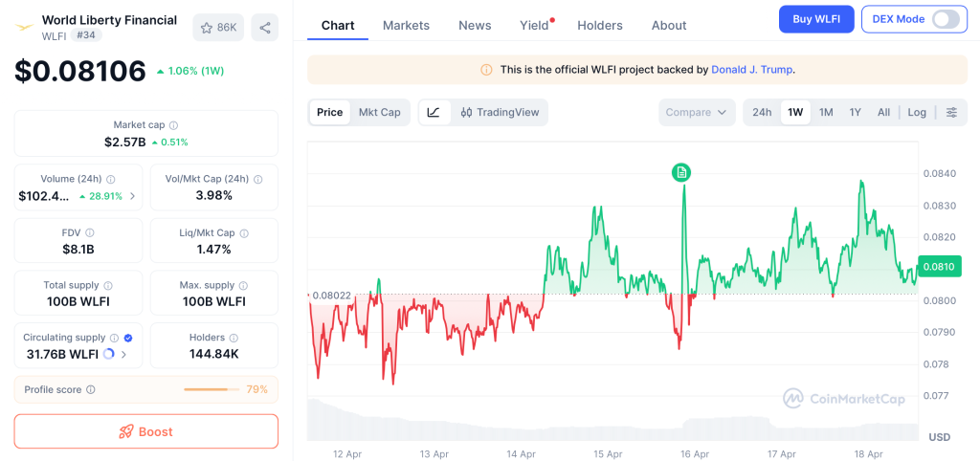Screen dimensions: 980x461
Task: Open the Markets tab
Action: 406,26
